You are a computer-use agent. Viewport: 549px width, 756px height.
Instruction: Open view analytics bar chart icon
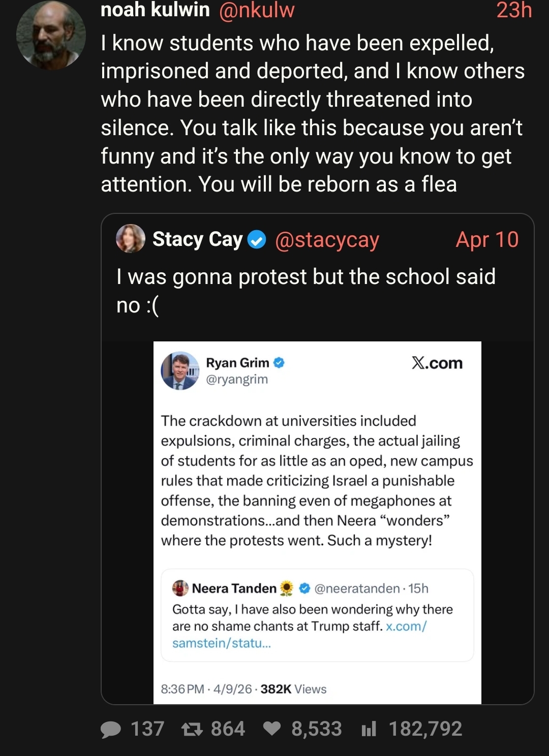tap(369, 730)
